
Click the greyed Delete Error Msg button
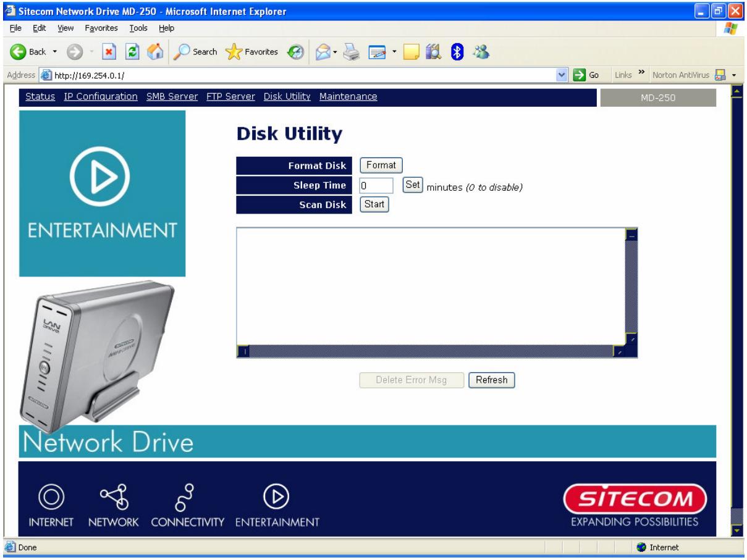click(x=411, y=380)
